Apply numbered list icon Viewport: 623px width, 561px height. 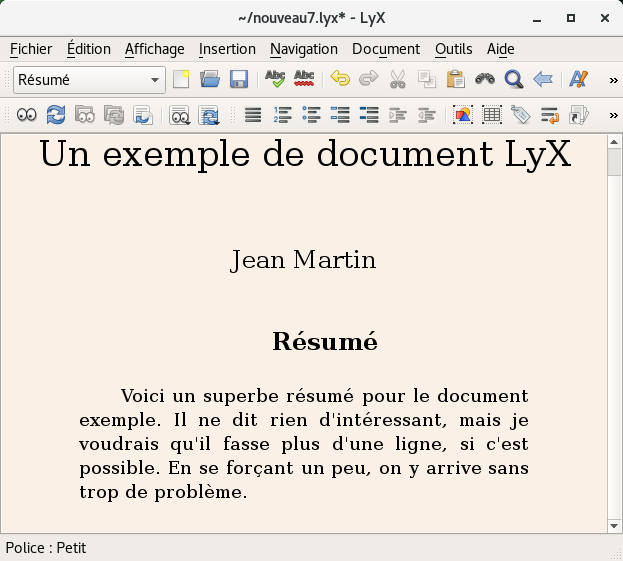[x=282, y=115]
